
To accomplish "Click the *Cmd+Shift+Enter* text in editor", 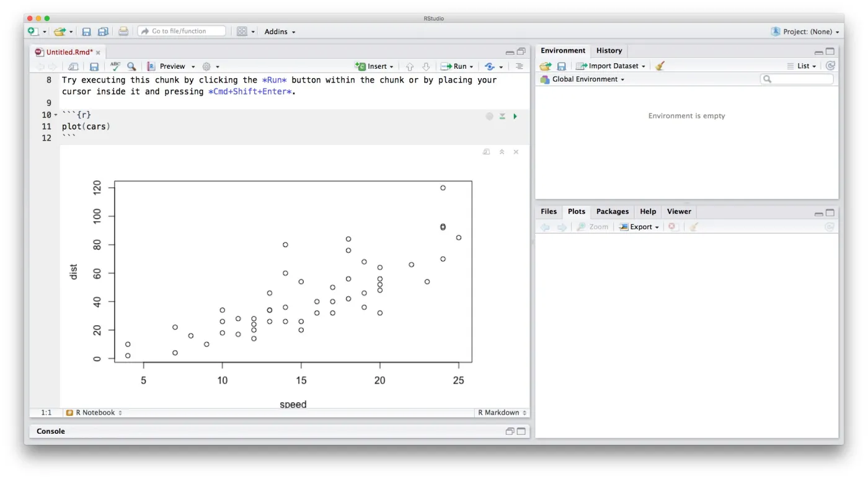I will (251, 92).
